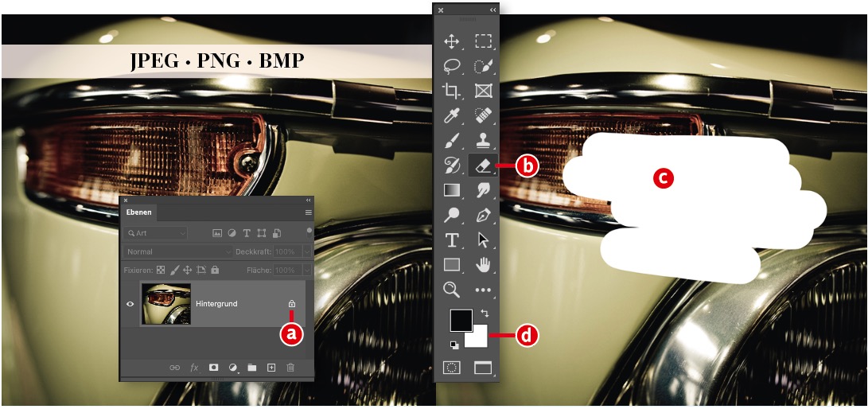Click the black foreground color swatch
This screenshot has width=868, height=409.
[461, 321]
